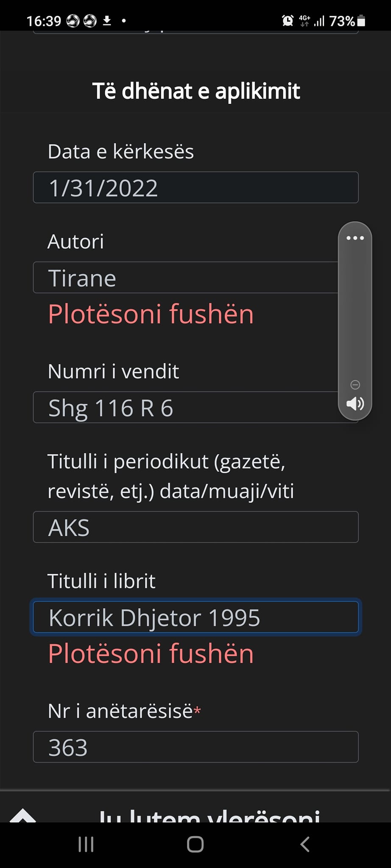Tap the periodical title field showing AKS
The width and height of the screenshot is (391, 868).
tap(195, 527)
